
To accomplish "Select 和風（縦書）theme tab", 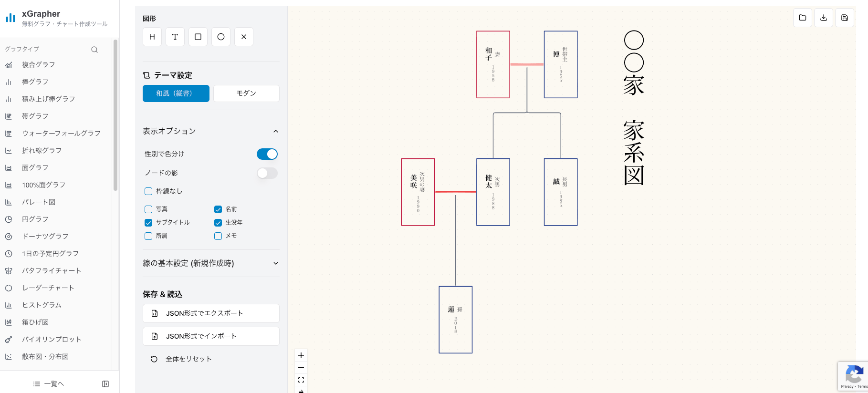I will pyautogui.click(x=176, y=93).
